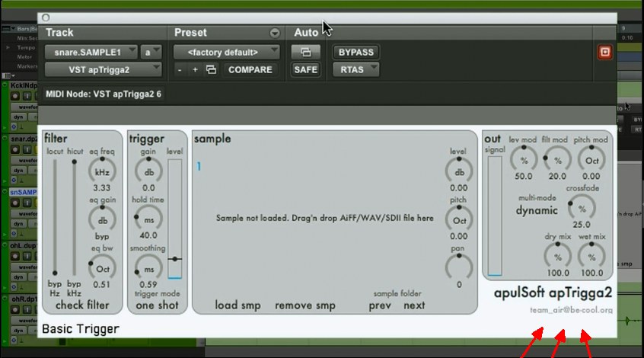Click the dry mix percent knob
This screenshot has width=644, height=358.
tap(557, 257)
